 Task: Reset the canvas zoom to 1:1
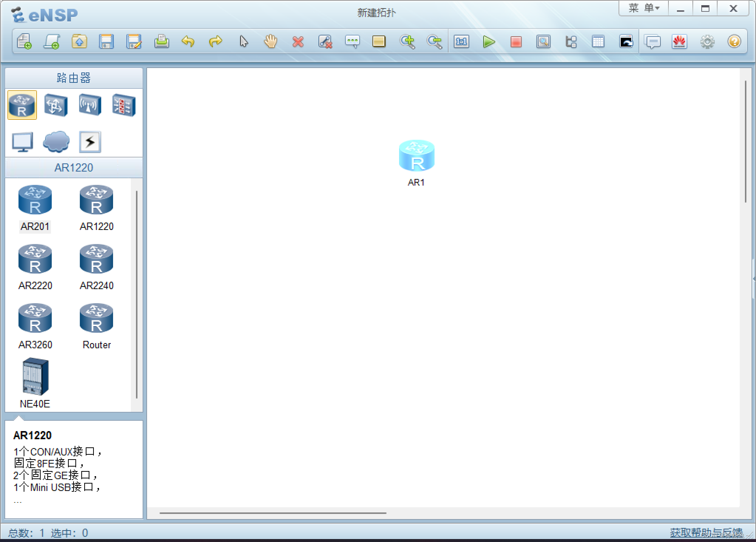pyautogui.click(x=462, y=41)
